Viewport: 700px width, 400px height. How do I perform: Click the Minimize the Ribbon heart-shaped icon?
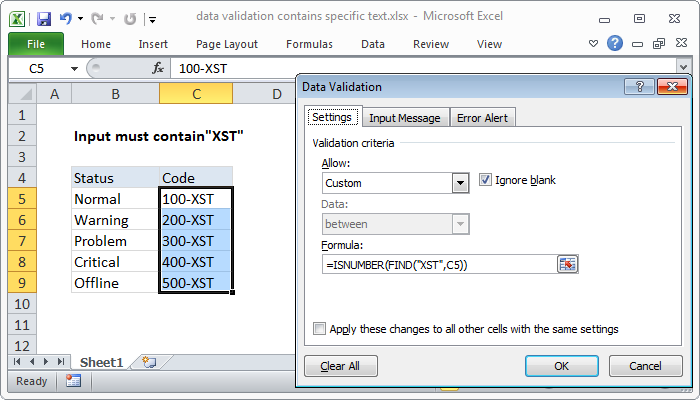593,44
